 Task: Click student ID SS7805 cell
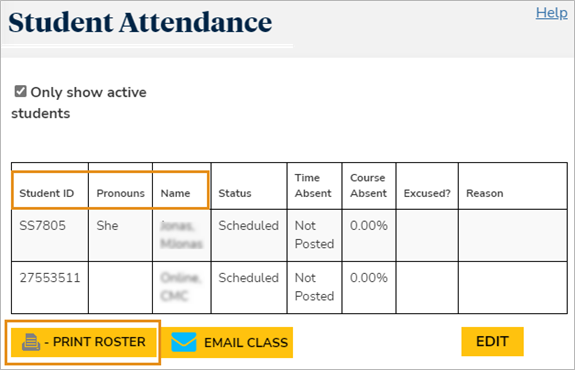pyautogui.click(x=43, y=226)
